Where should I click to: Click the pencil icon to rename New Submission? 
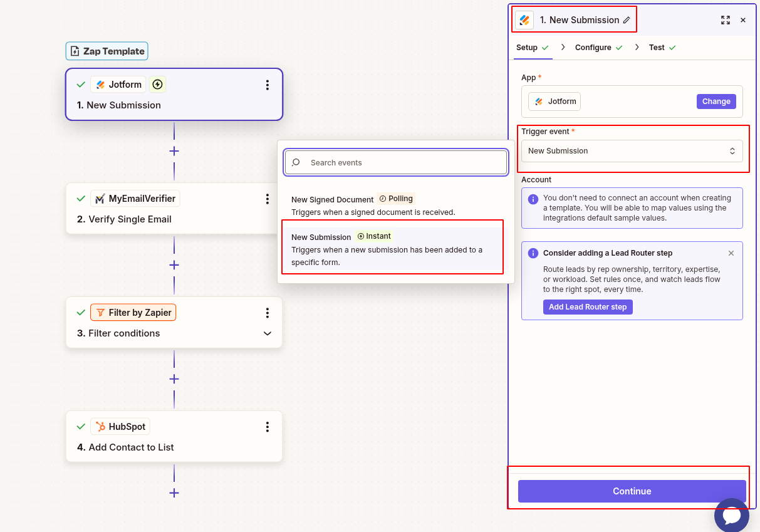[x=626, y=19]
